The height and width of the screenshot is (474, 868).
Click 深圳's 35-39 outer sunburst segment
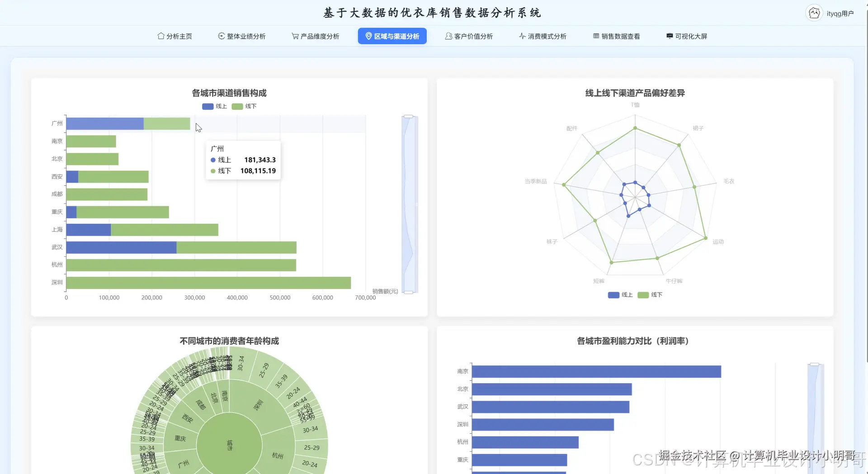tap(281, 381)
